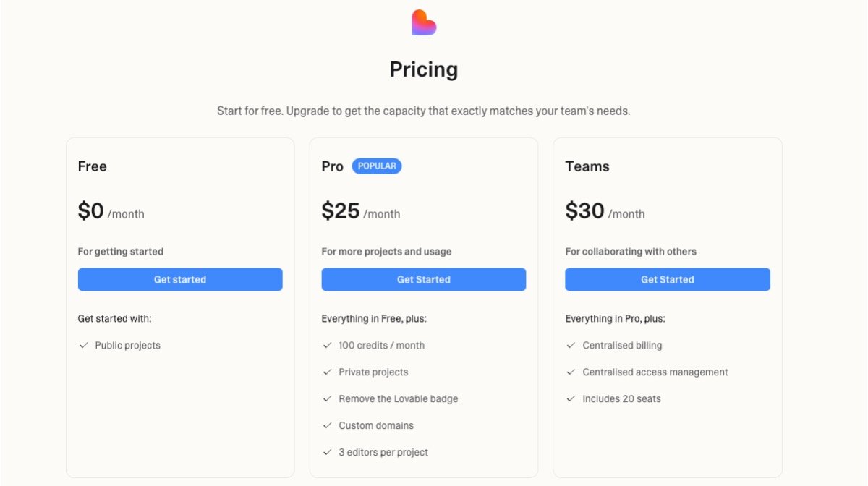Click the $25 /month Pro price
The image size is (868, 486).
[x=360, y=211]
